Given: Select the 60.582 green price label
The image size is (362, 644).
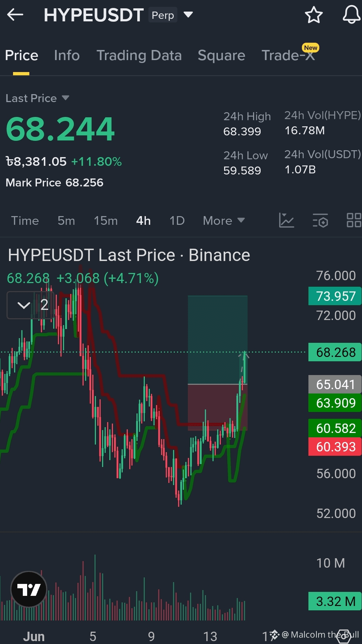Looking at the screenshot, I should (x=335, y=428).
